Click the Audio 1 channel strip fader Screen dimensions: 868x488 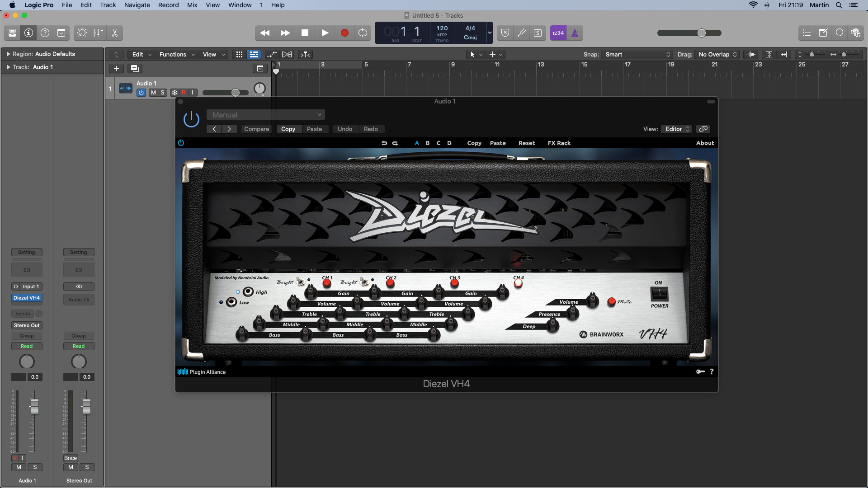point(34,407)
